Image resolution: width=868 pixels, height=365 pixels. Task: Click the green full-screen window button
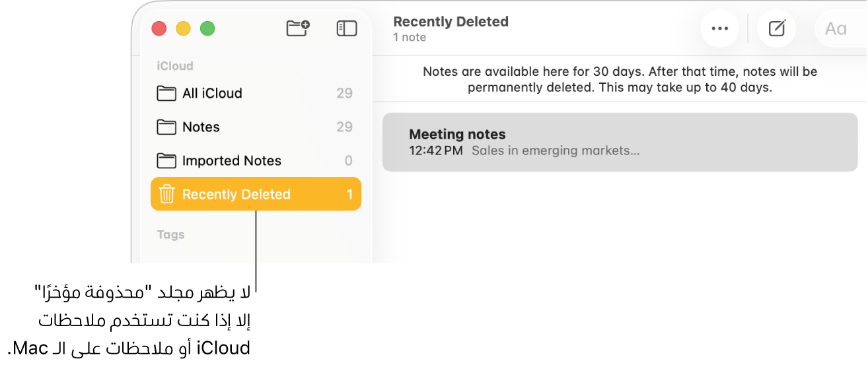pos(207,28)
